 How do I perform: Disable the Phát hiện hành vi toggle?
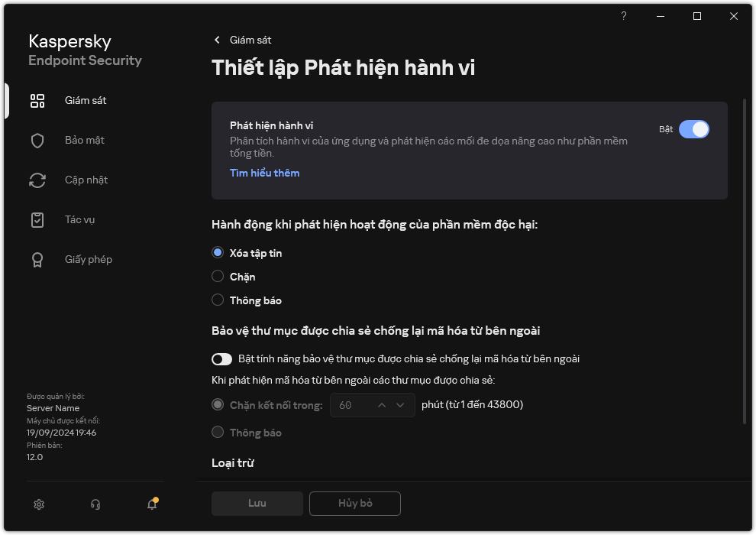[695, 129]
